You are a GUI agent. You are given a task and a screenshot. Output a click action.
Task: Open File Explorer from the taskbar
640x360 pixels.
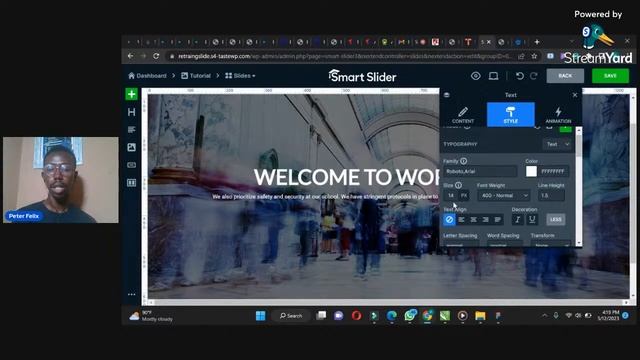[480, 316]
